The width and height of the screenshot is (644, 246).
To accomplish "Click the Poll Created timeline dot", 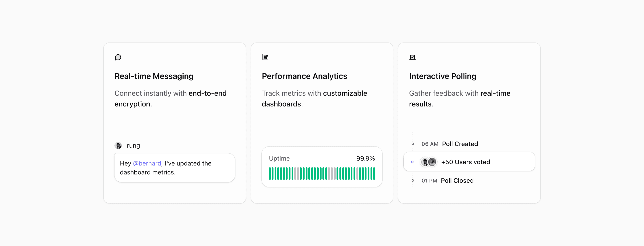I will click(413, 144).
